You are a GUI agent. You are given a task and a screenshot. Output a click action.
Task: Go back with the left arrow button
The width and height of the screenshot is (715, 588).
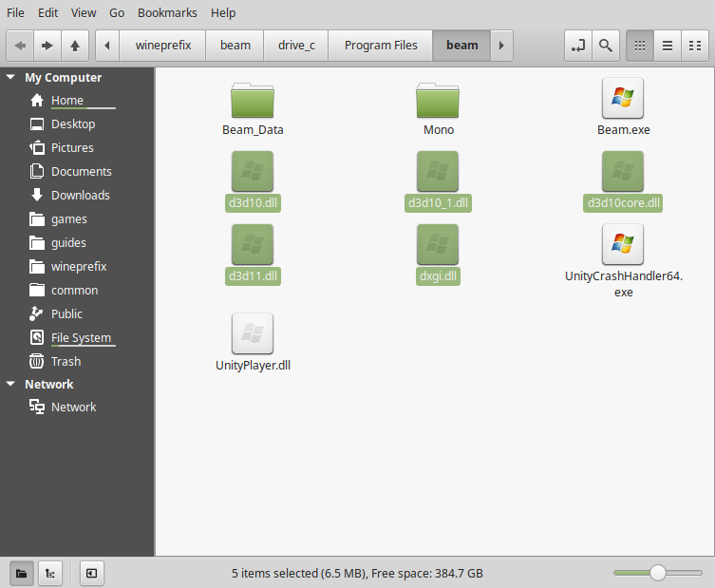pos(20,46)
